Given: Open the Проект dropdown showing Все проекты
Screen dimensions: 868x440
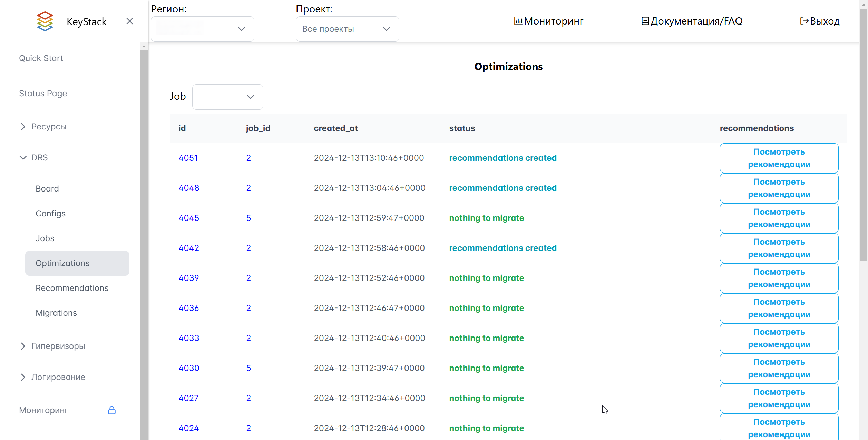Looking at the screenshot, I should 347,29.
